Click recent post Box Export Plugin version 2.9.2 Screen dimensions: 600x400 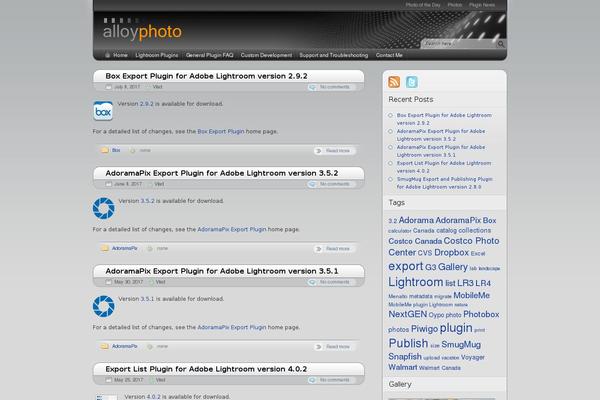point(444,119)
